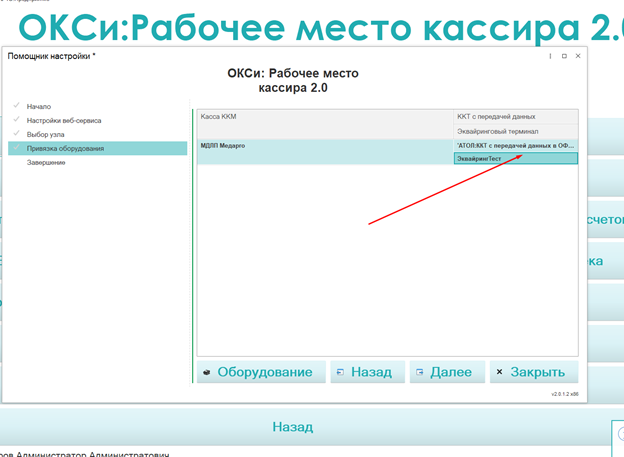624x457 pixels.
Task: Go back with the wizard Назад button
Action: point(367,372)
